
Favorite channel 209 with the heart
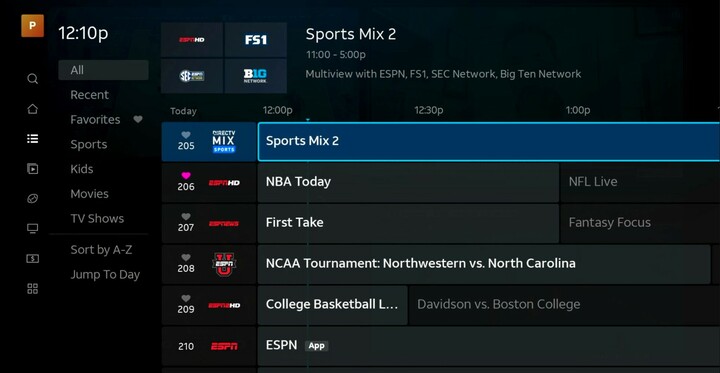pos(186,299)
